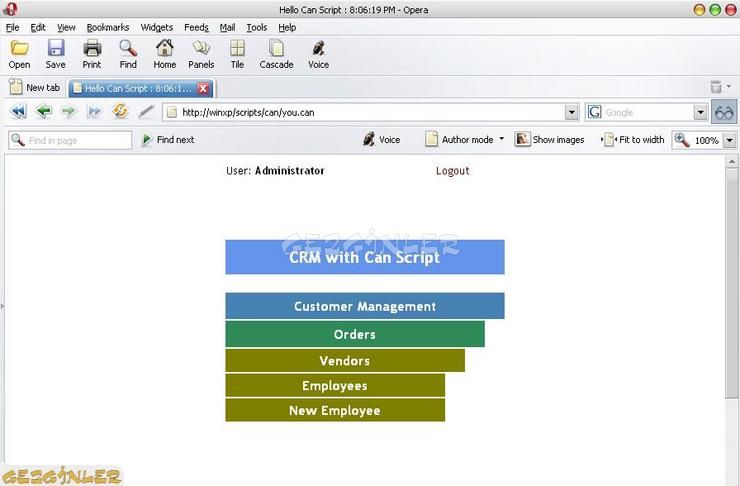
Task: Click the New tab button
Action: [35, 87]
